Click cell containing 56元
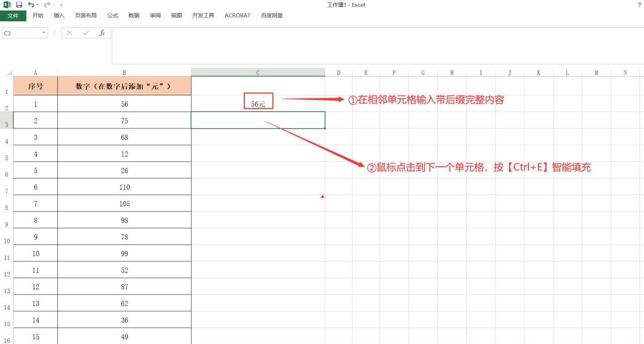Screen dimensions: 644x344 [258, 104]
